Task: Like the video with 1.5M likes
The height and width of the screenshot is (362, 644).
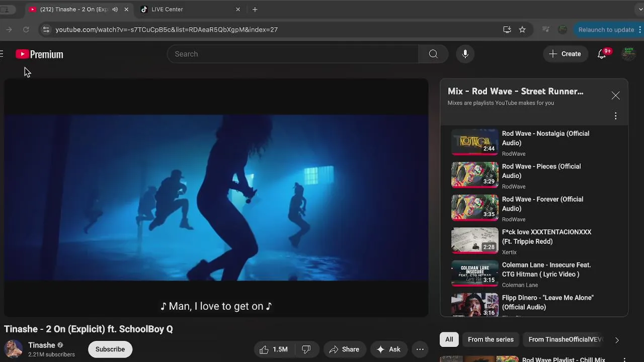Action: (x=274, y=349)
